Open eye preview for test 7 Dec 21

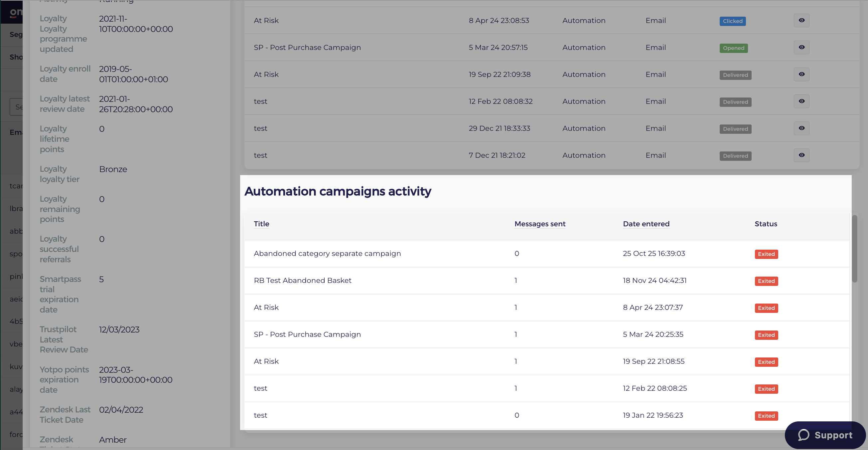(801, 155)
